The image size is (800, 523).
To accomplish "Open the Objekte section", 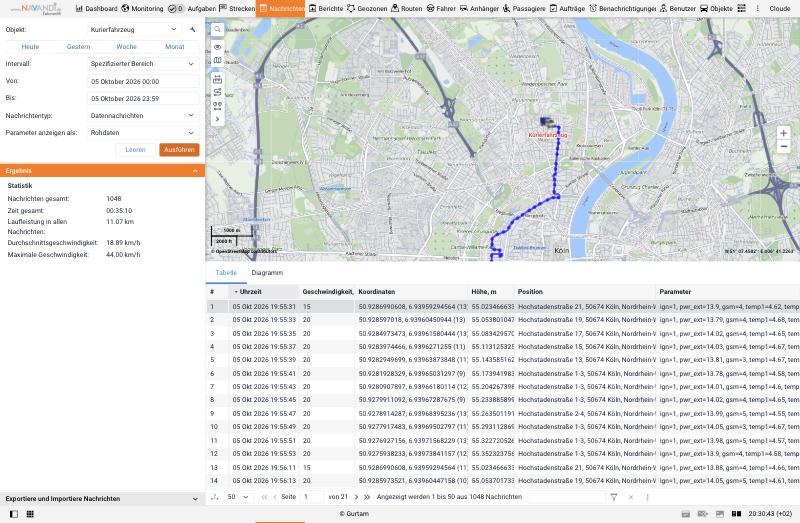I will click(x=716, y=8).
